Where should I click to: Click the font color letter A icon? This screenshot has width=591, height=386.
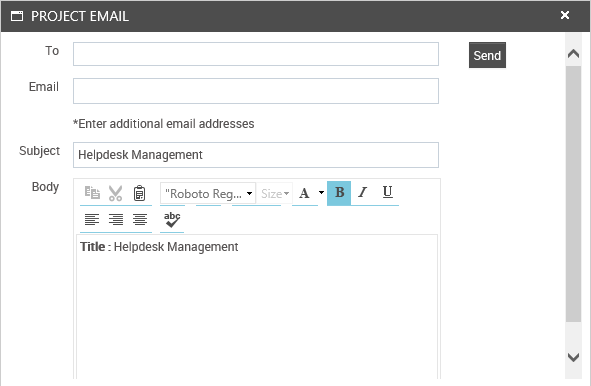pyautogui.click(x=304, y=193)
